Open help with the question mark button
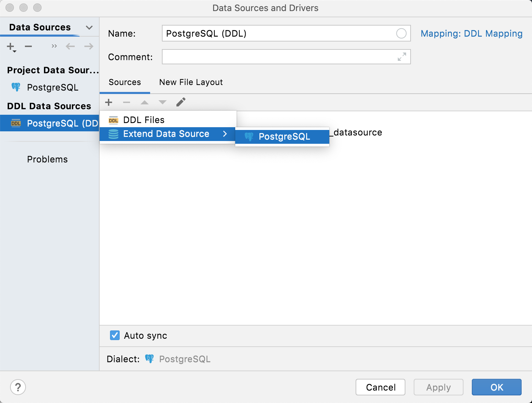The width and height of the screenshot is (532, 403). tap(18, 387)
